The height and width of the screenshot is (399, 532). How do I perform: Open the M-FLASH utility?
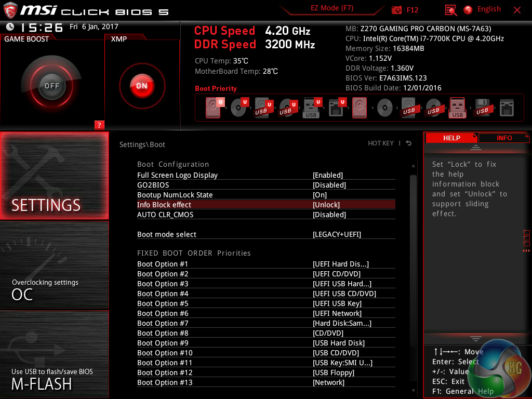pos(54,379)
